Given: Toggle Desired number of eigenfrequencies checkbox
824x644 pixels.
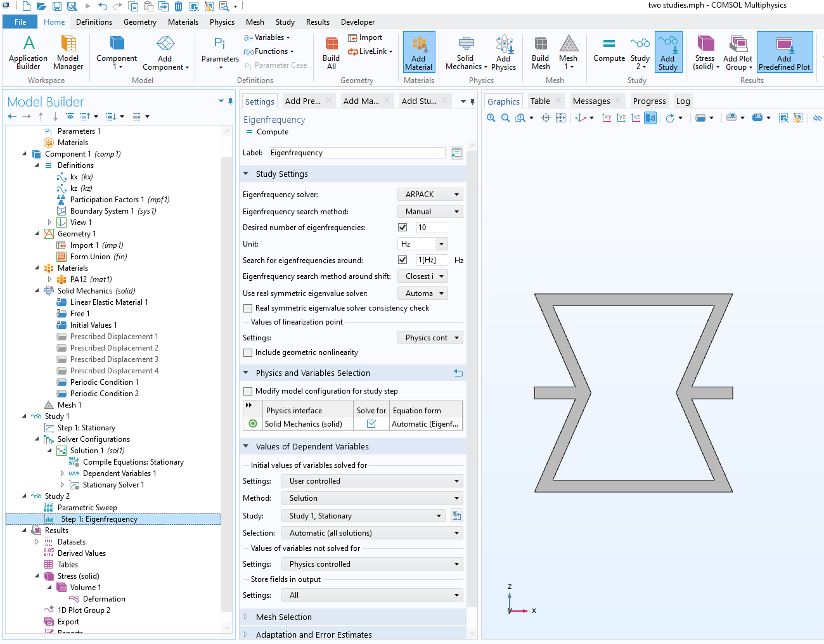Looking at the screenshot, I should tap(402, 228).
